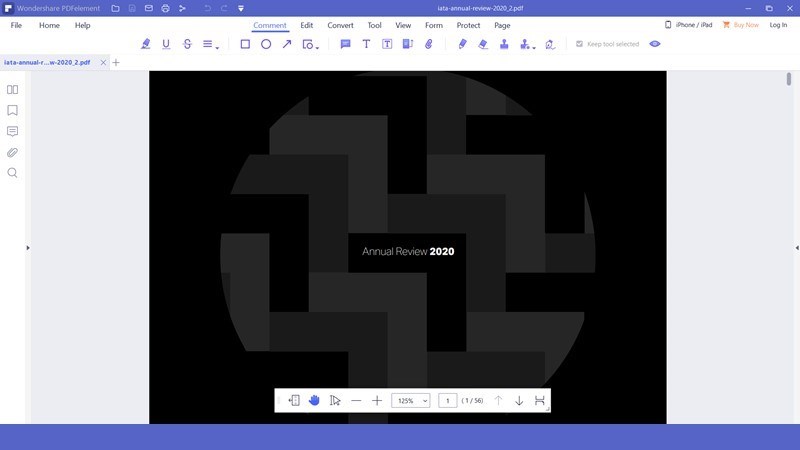Click the page number input field
The width and height of the screenshot is (800, 450).
click(447, 401)
